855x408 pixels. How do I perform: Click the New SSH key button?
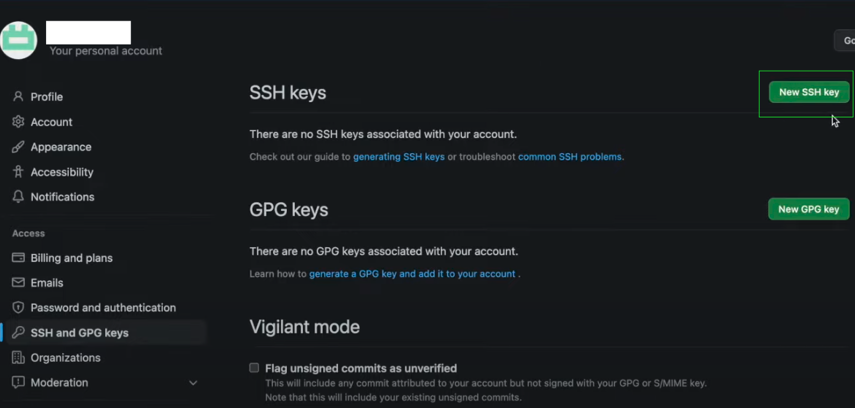click(x=808, y=92)
